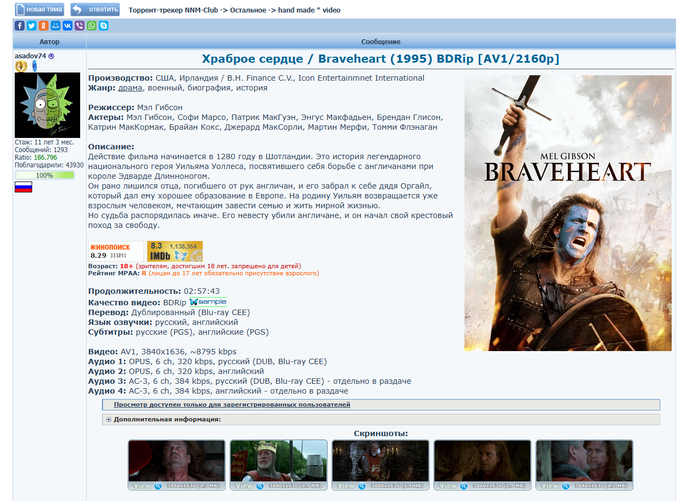
Task: Click the '18+' age rating text
Action: 126,266
